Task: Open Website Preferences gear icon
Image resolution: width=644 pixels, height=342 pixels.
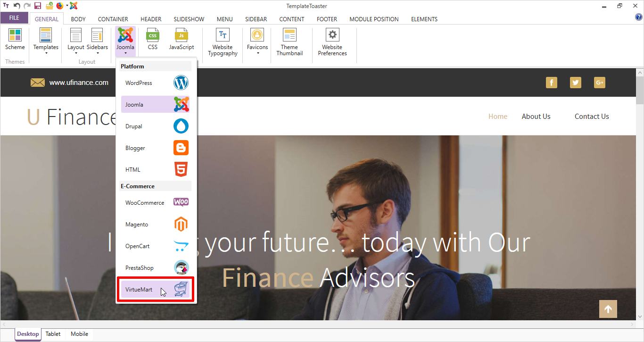Action: (332, 36)
